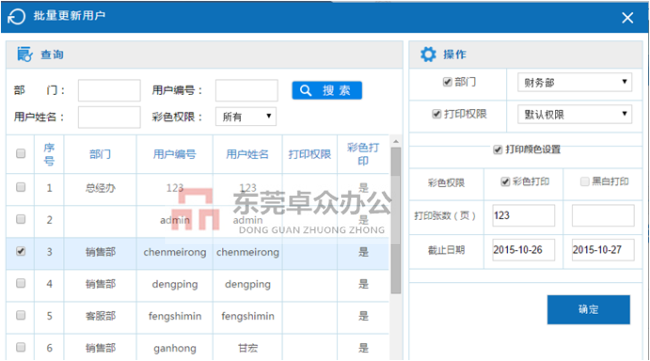Check the row 6 ganhong checkbox
The image size is (650, 361).
(x=20, y=347)
